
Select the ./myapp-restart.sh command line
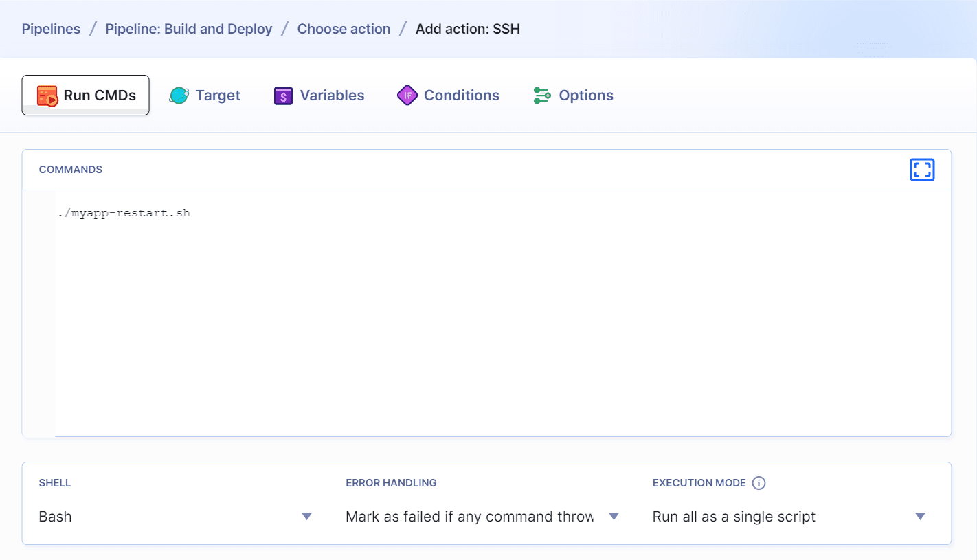pyautogui.click(x=124, y=212)
